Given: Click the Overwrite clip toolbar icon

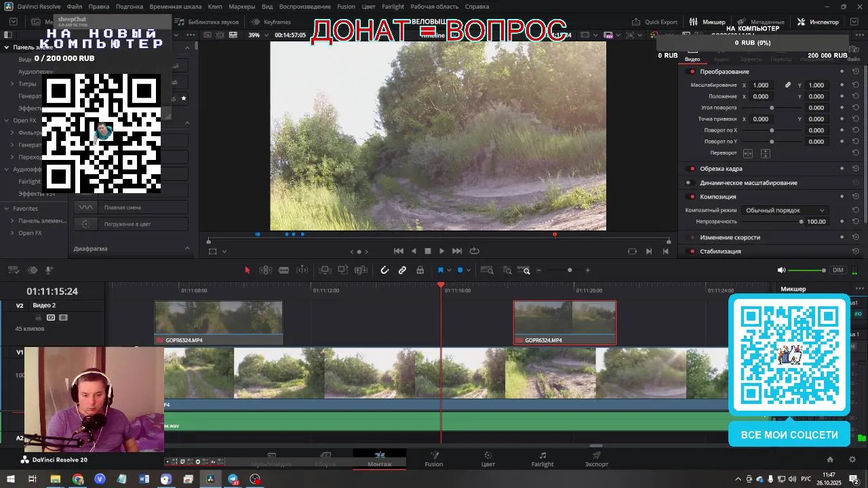Looking at the screenshot, I should [x=343, y=270].
